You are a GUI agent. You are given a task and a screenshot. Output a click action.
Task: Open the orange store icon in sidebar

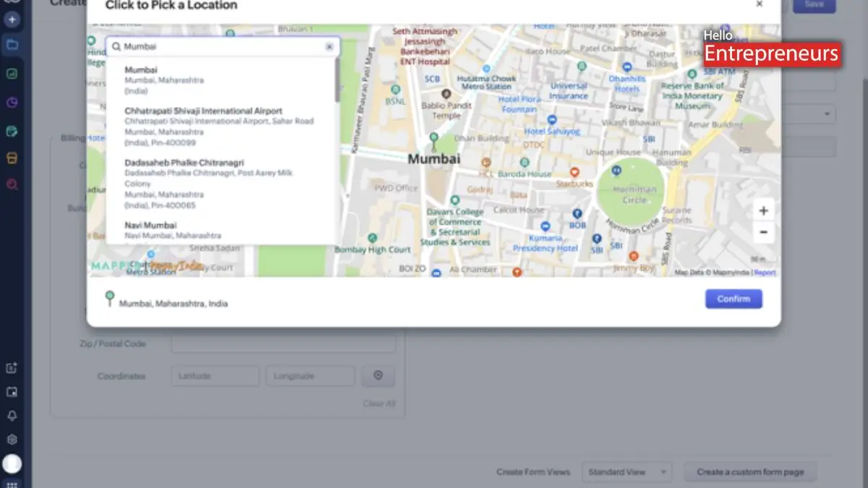(x=12, y=158)
